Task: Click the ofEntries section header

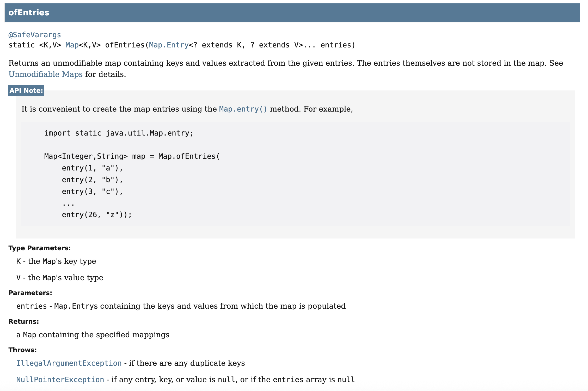Action: pyautogui.click(x=29, y=13)
